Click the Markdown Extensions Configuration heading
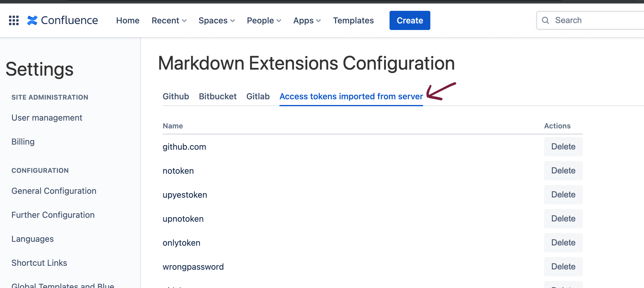The height and width of the screenshot is (288, 644). point(306,63)
